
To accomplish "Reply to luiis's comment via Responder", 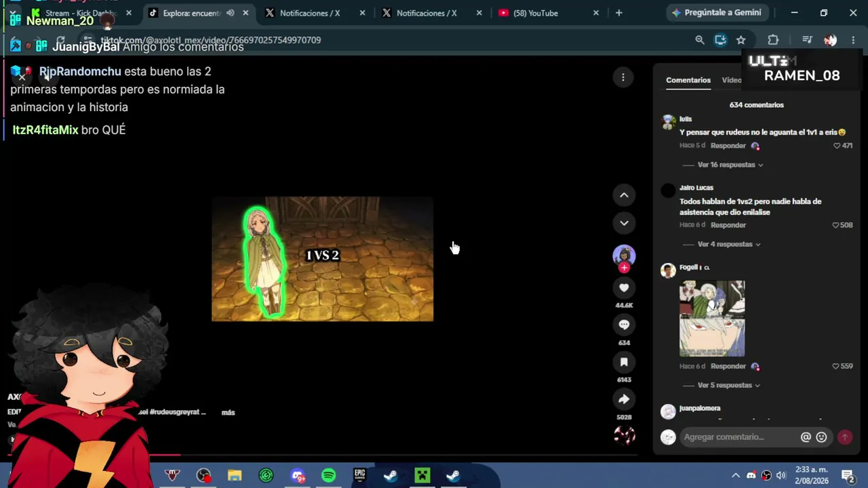I will pos(728,146).
